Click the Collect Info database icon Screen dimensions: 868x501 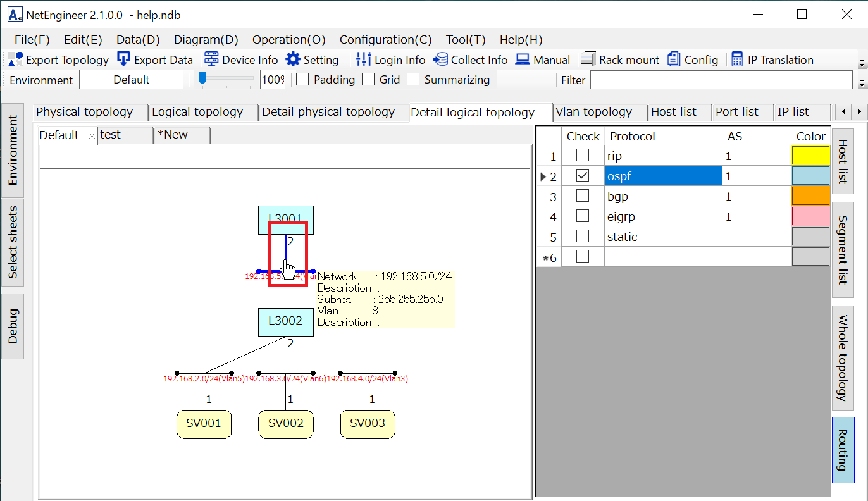[x=440, y=59]
